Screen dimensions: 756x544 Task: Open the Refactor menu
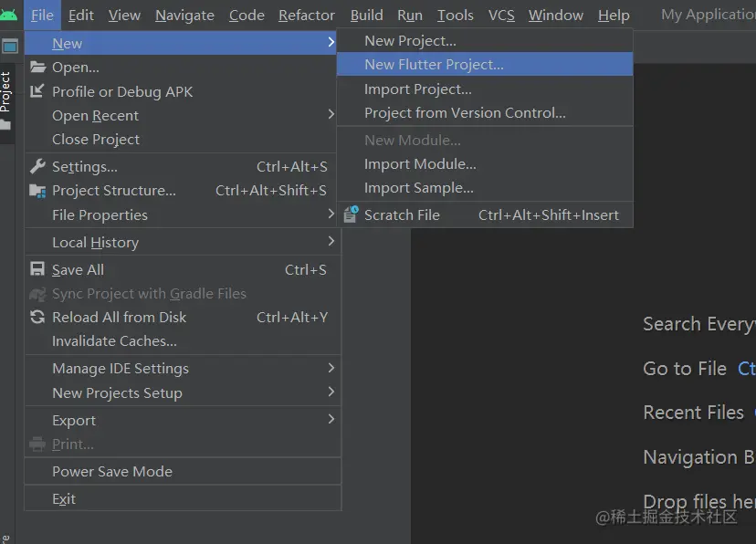tap(306, 15)
